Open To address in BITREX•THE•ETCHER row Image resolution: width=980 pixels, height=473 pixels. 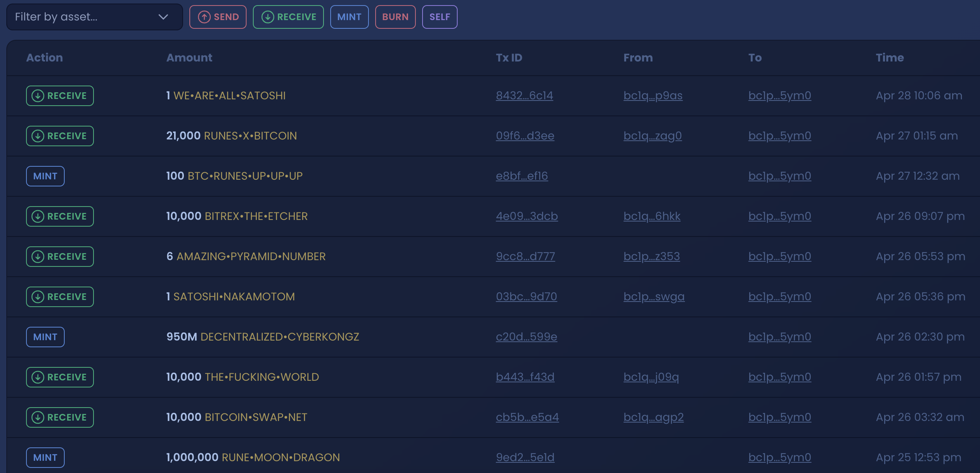(x=780, y=216)
